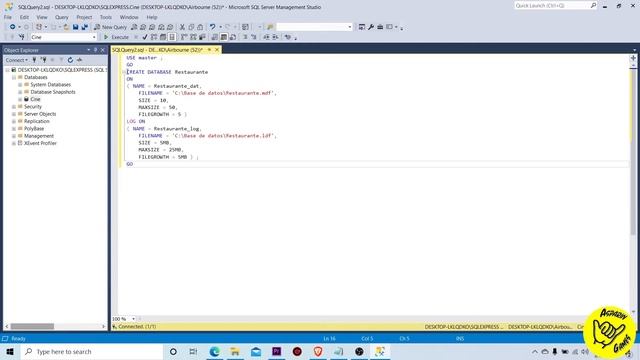Open Adobe Premiere Pro from the taskbar
640x360 pixels.
(x=276, y=351)
